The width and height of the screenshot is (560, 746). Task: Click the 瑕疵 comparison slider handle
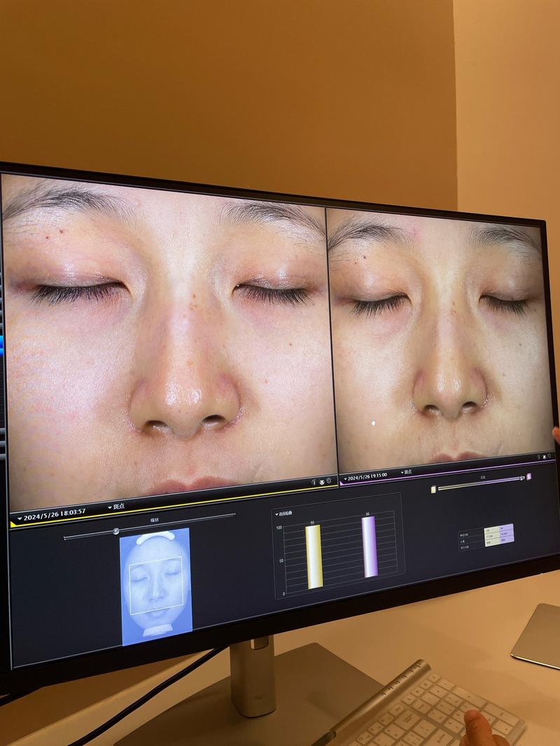(x=117, y=530)
